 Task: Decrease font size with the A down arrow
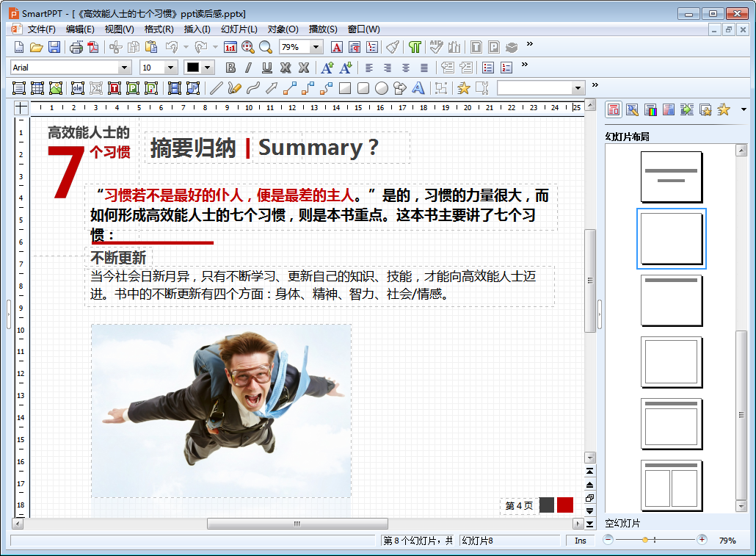(346, 68)
